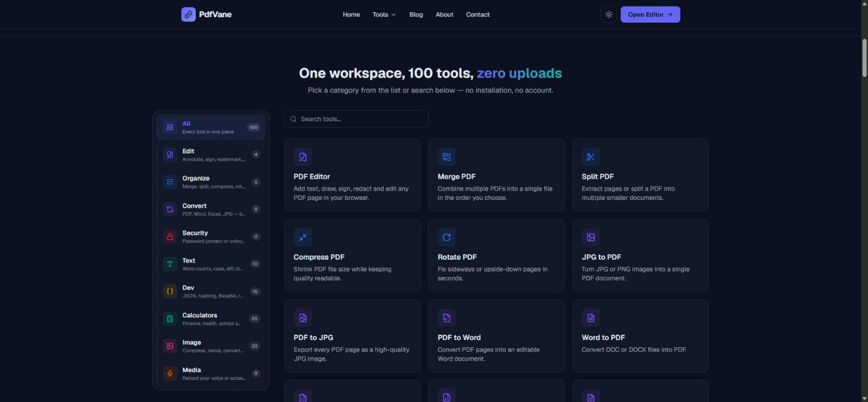
Task: Click 'Finance, health, school' Calculators subtitle
Action: 211,323
